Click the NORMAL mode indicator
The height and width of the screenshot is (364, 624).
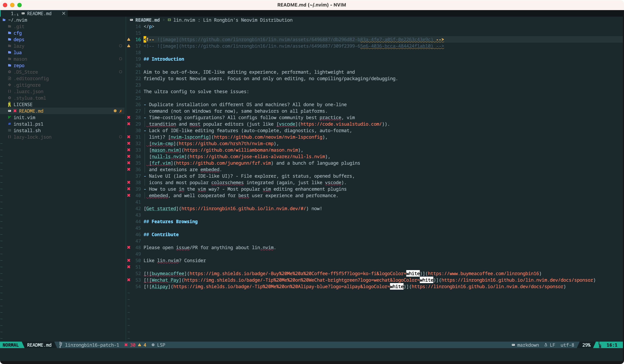coord(11,345)
